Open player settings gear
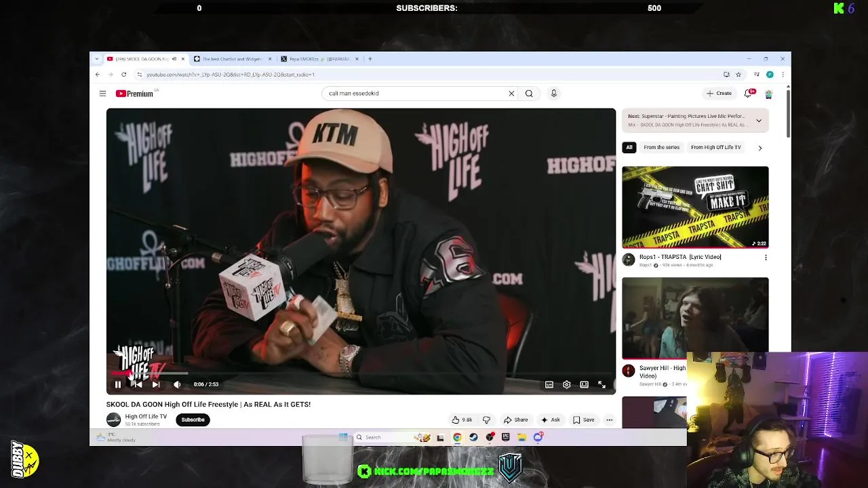The height and width of the screenshot is (488, 868). pos(567,384)
